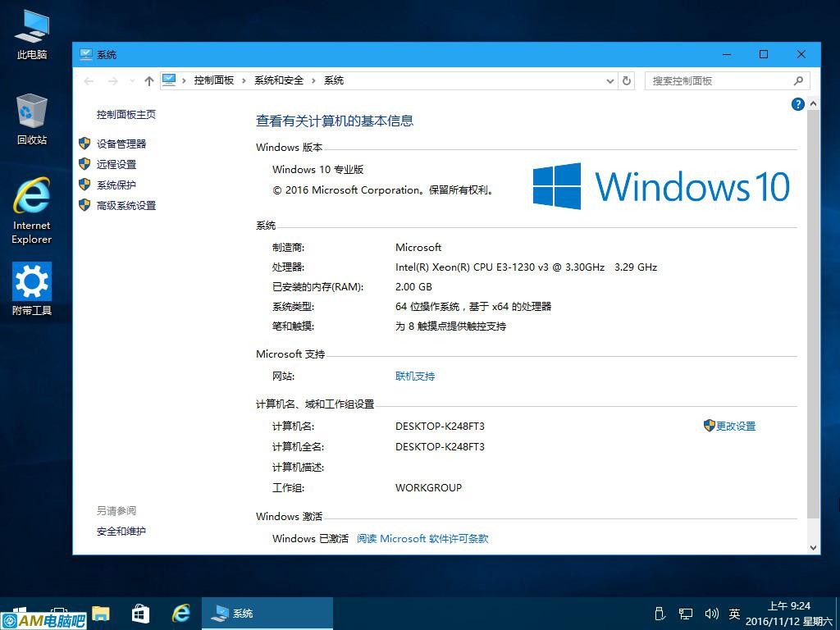Click the USB safely remove tray icon

point(660,614)
